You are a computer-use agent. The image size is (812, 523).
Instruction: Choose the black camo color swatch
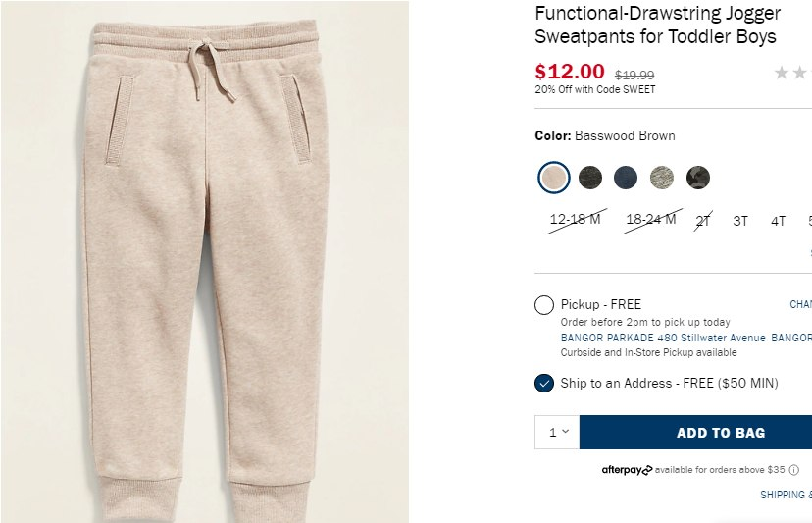click(x=698, y=178)
